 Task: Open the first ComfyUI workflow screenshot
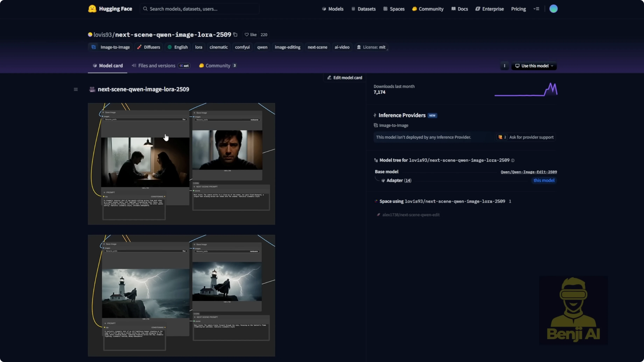pos(181,164)
